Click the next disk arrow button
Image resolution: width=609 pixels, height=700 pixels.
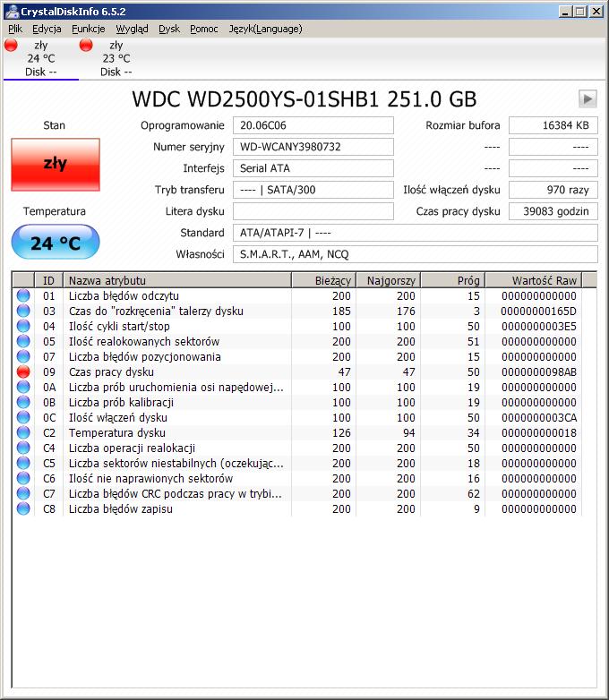(588, 98)
